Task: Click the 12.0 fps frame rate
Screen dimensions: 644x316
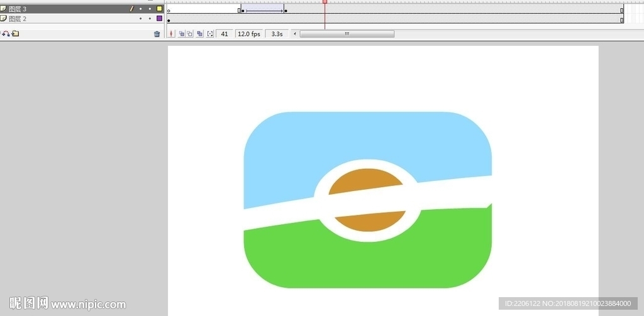Action: [x=249, y=34]
